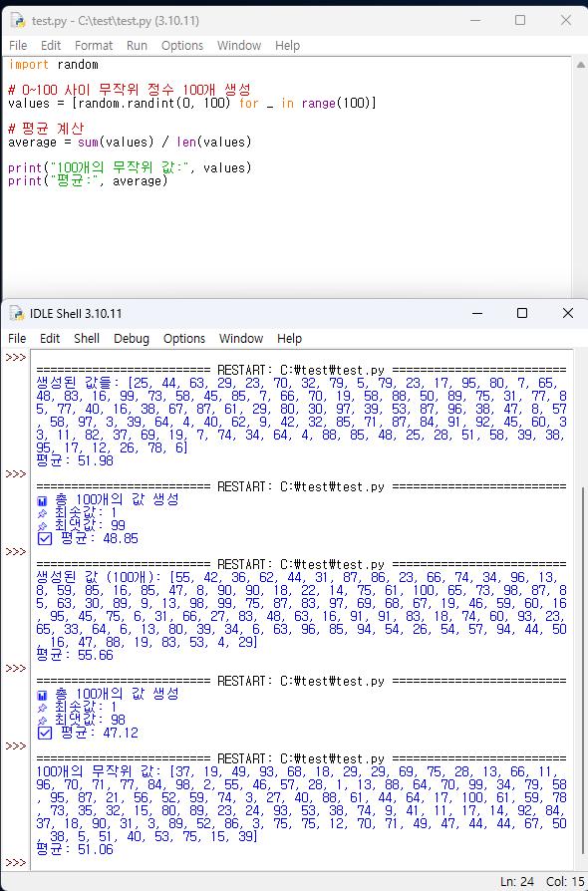Open Window menu in test.py editor window
This screenshot has width=588, height=891.
coord(239,46)
